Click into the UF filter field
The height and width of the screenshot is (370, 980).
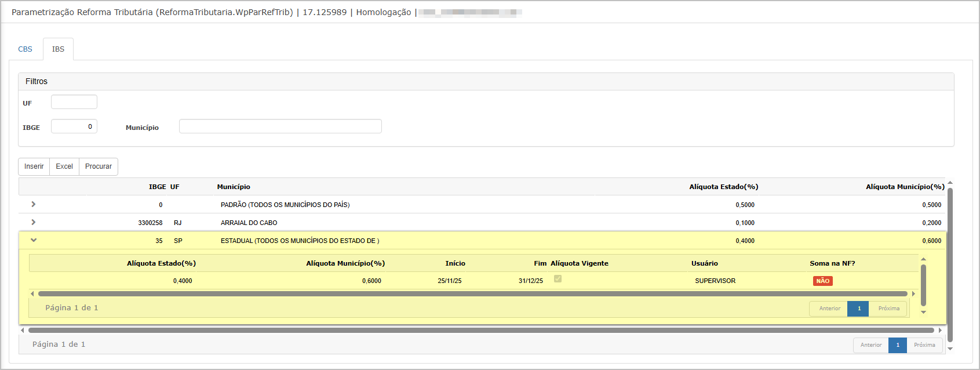tap(74, 102)
